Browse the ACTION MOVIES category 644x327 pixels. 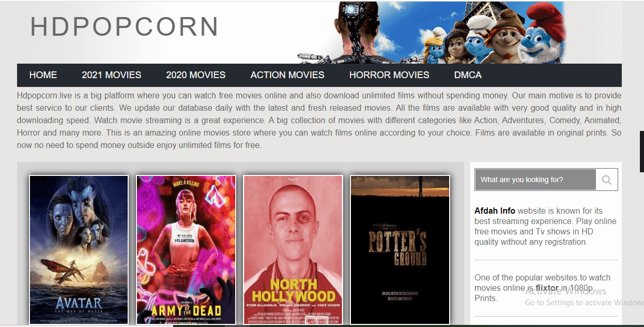click(287, 75)
